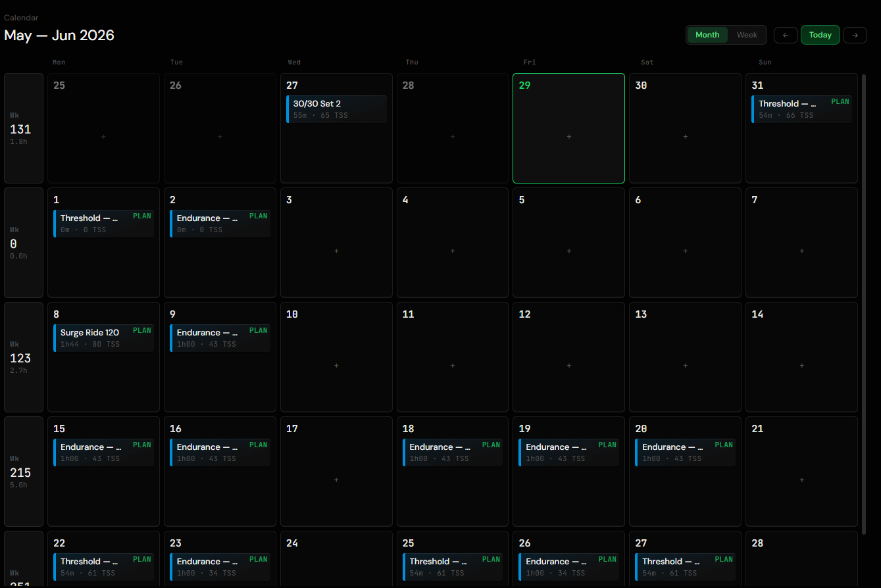Switch to Week view

coord(747,35)
